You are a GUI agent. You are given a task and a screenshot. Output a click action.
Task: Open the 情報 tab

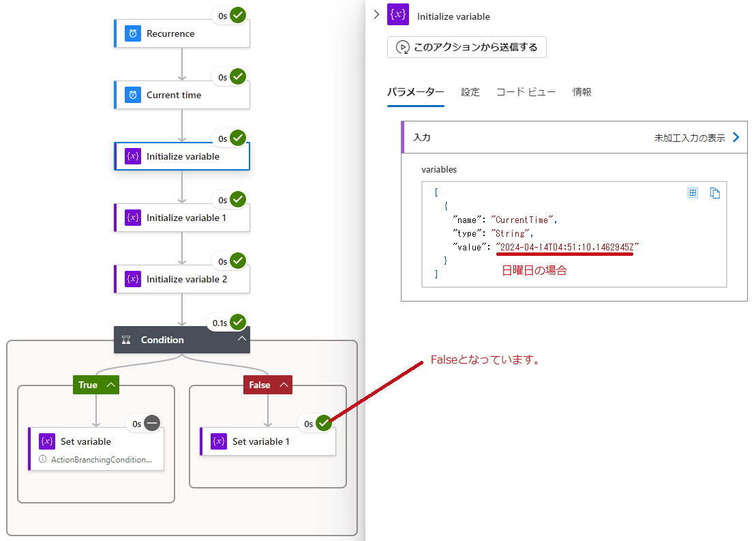(x=582, y=91)
